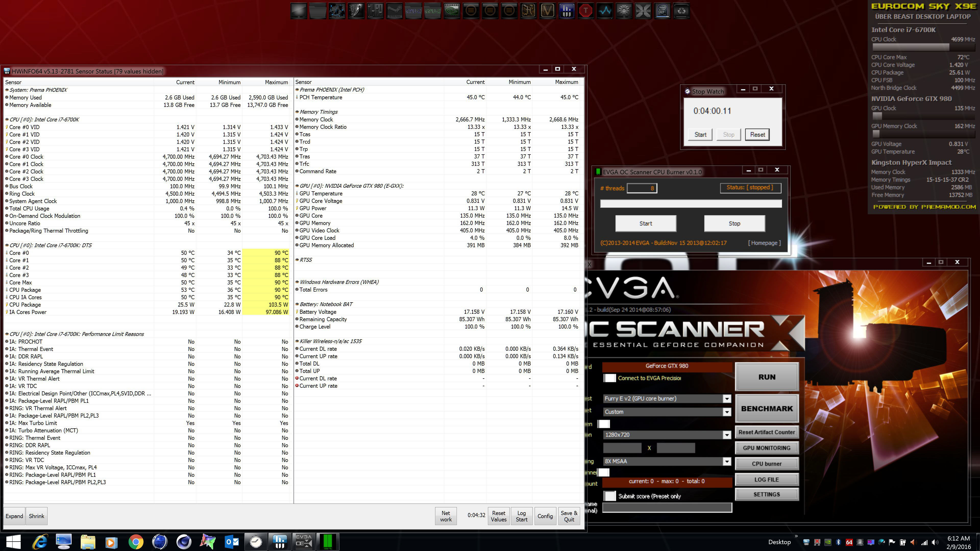Click the red 64 tray icon
This screenshot has width=980, height=551.
click(849, 542)
